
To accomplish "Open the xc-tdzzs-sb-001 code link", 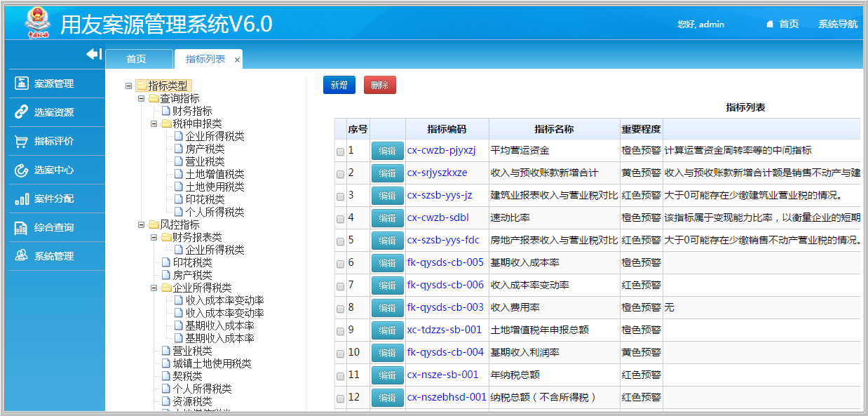I will coord(445,330).
